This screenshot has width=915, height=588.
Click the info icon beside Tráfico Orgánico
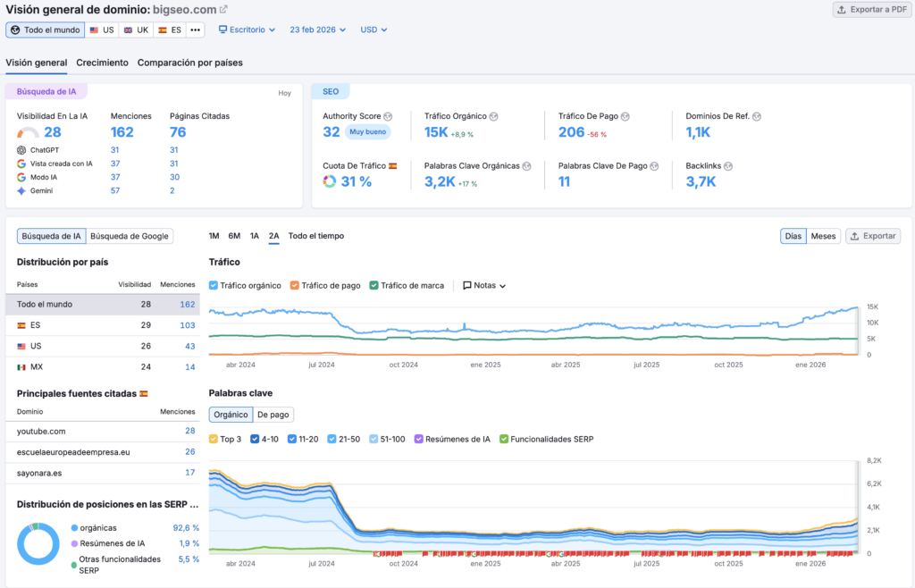click(493, 116)
